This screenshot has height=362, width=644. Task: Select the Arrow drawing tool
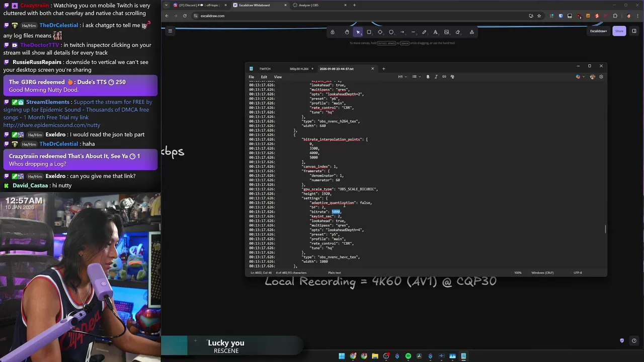[402, 32]
